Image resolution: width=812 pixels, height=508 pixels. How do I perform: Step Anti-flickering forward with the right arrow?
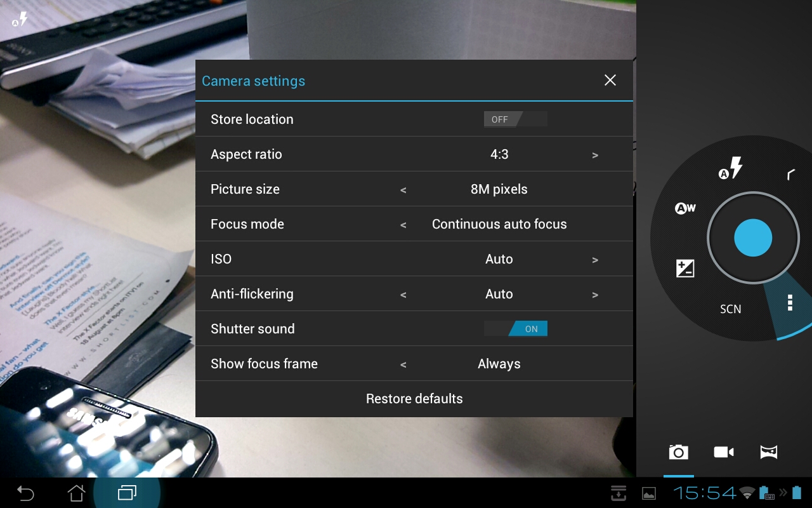tap(595, 295)
